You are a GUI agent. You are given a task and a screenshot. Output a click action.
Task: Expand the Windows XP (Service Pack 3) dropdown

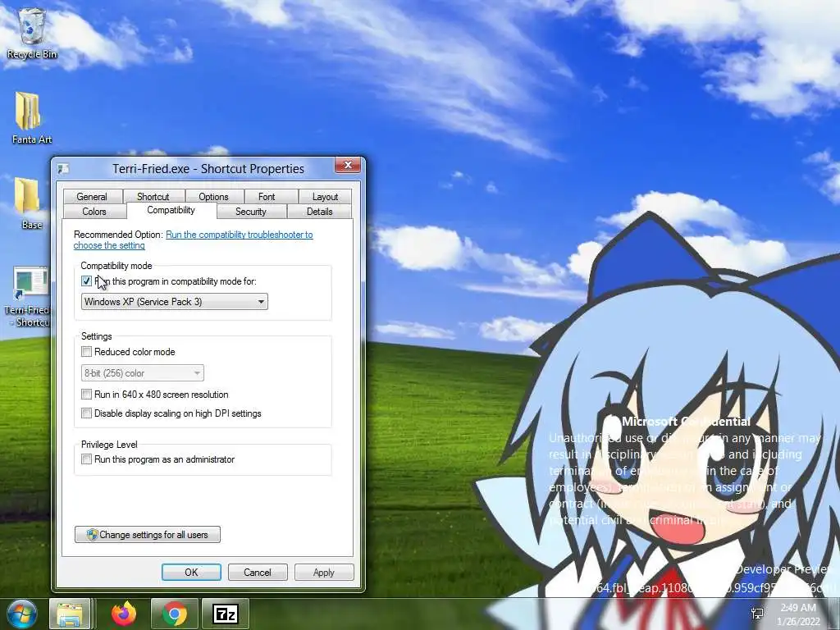point(175,302)
